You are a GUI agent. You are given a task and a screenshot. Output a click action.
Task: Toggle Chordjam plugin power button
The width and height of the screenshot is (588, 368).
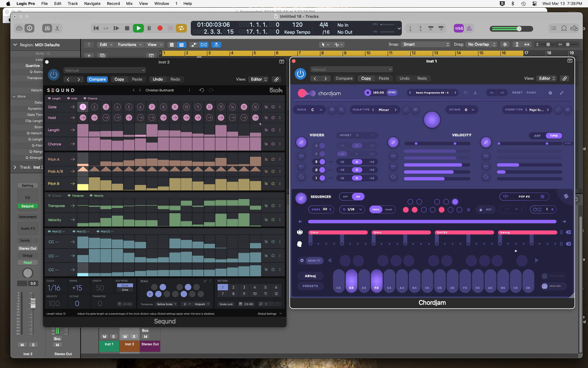300,74
